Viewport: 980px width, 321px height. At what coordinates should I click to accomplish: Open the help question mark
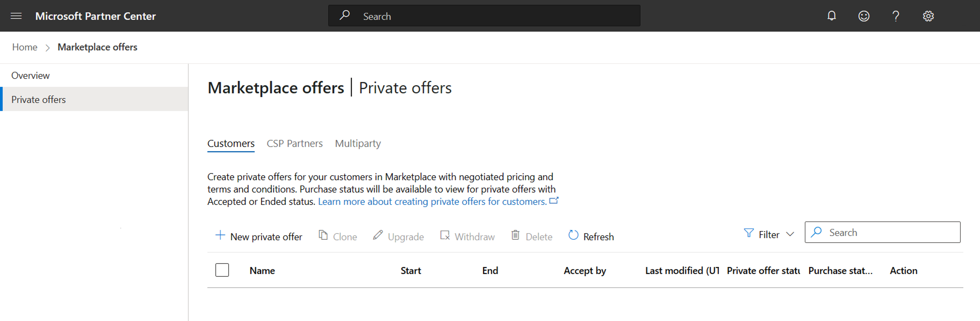(896, 16)
